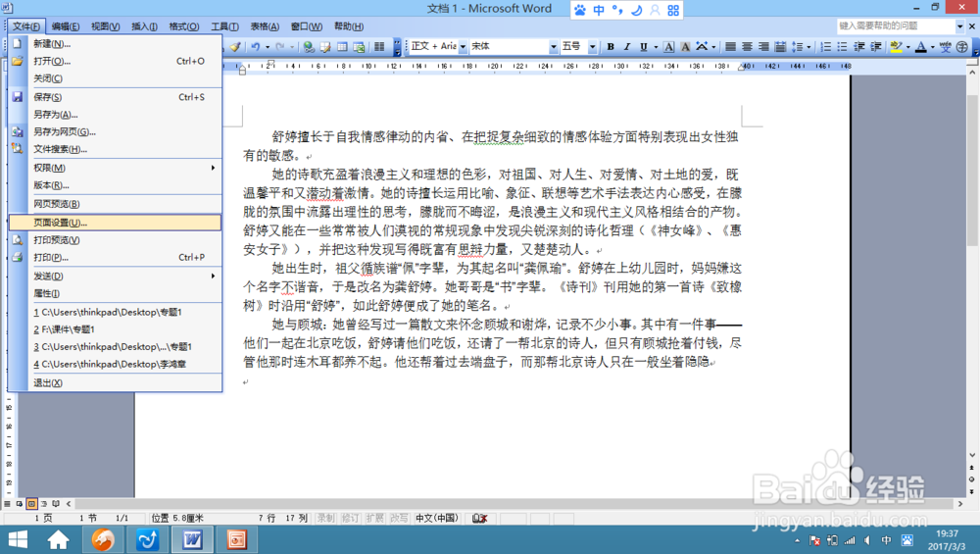
Task: Expand the line spacing dropdown arrow
Action: click(x=808, y=47)
